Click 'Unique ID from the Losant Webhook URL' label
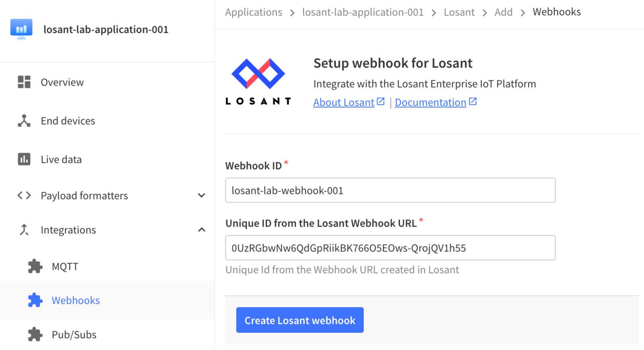 [321, 223]
